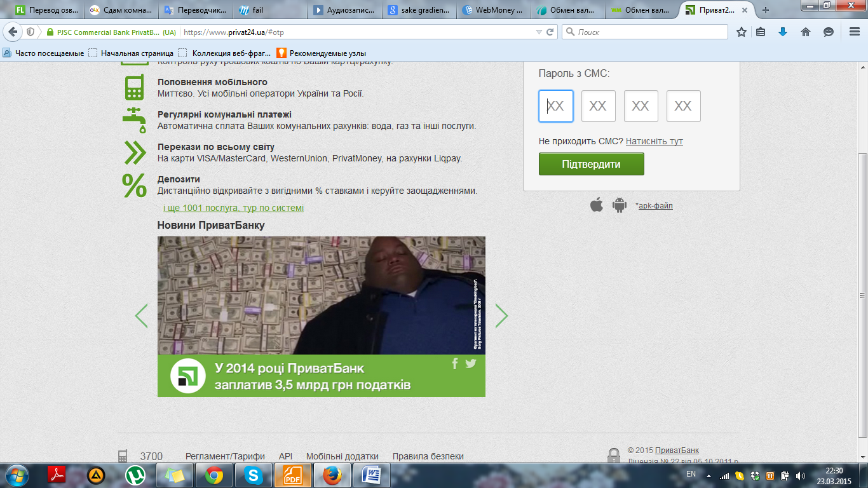The height and width of the screenshot is (488, 868).
Task: Open a new browser tab with plus
Action: coord(765,10)
